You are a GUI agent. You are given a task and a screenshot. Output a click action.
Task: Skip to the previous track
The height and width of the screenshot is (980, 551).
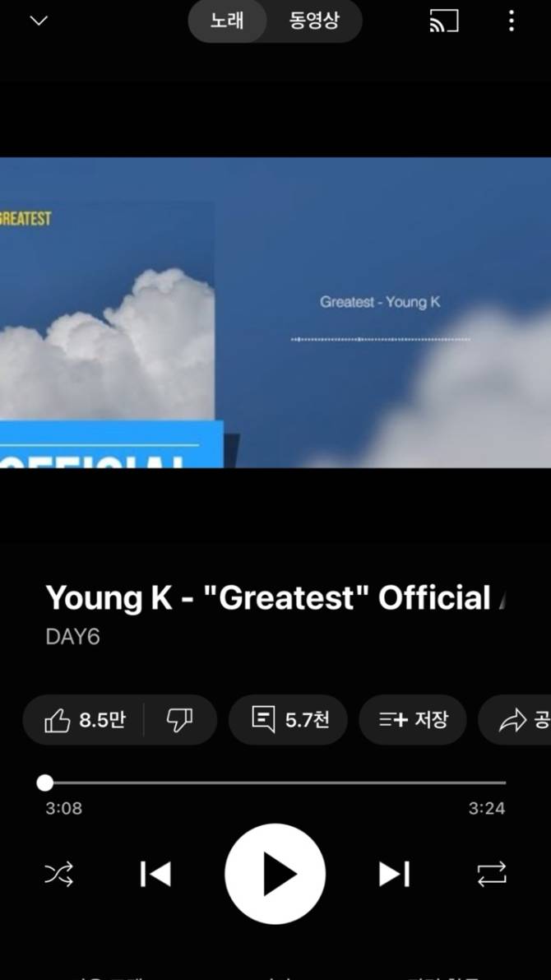pyautogui.click(x=155, y=874)
